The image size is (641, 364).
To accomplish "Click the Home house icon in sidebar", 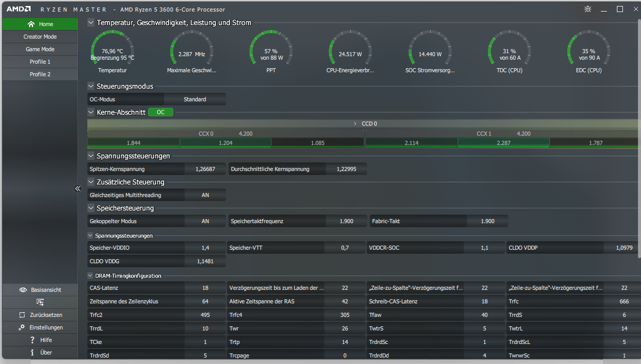I will (31, 24).
